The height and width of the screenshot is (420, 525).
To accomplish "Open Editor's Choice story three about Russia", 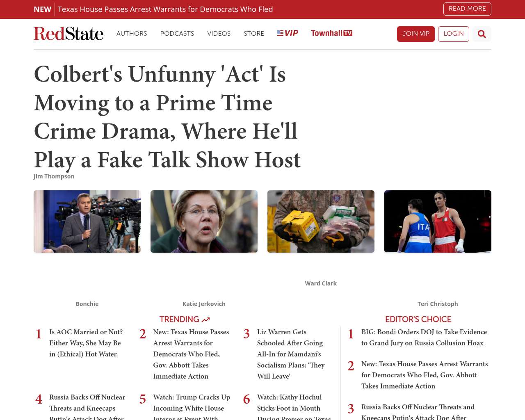I will 418,411.
